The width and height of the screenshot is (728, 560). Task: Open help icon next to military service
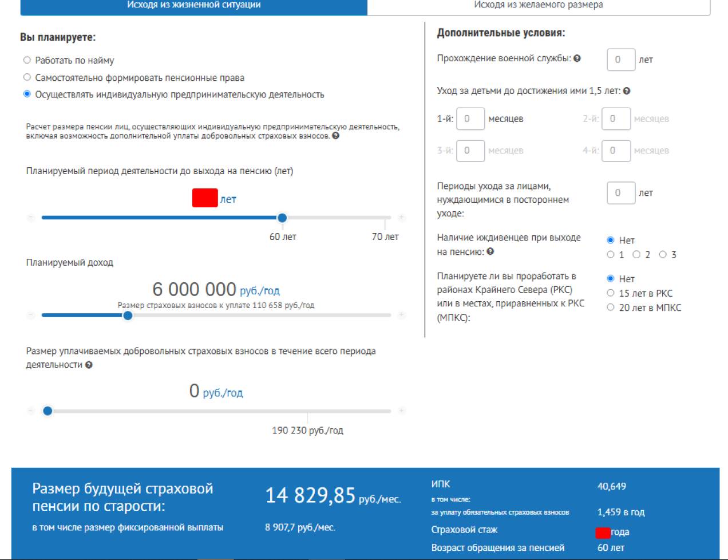pyautogui.click(x=577, y=58)
